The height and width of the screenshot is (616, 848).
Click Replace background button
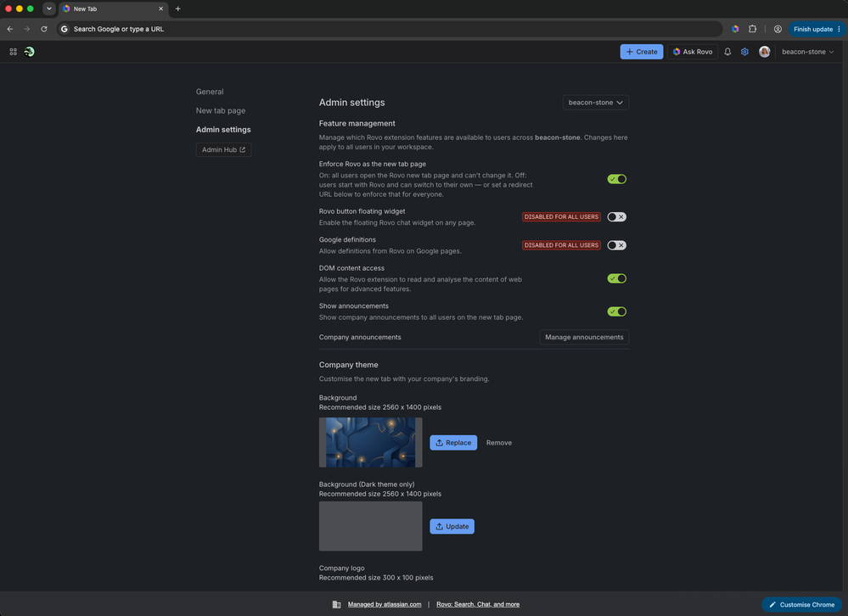click(453, 443)
